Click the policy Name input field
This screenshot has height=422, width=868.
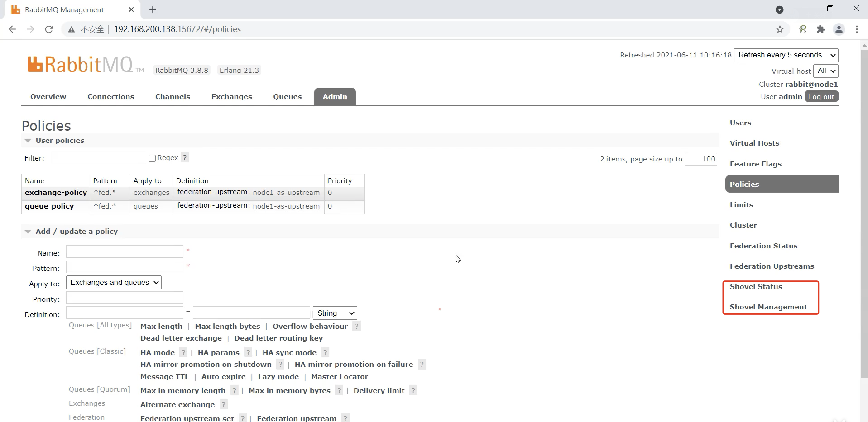(125, 251)
